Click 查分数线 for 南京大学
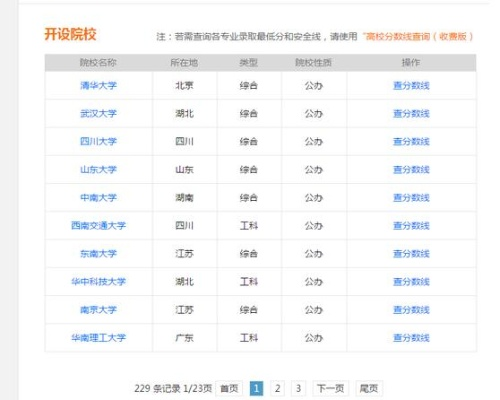 point(411,310)
